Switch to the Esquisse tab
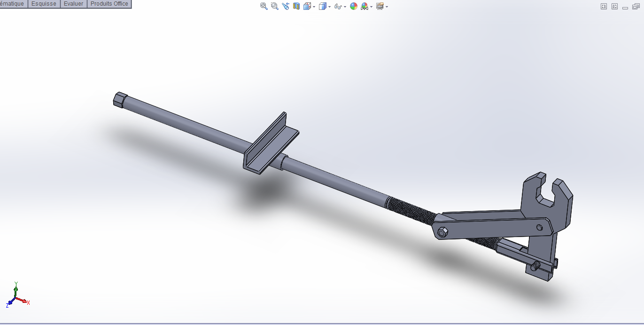Image resolution: width=644 pixels, height=325 pixels. (44, 4)
